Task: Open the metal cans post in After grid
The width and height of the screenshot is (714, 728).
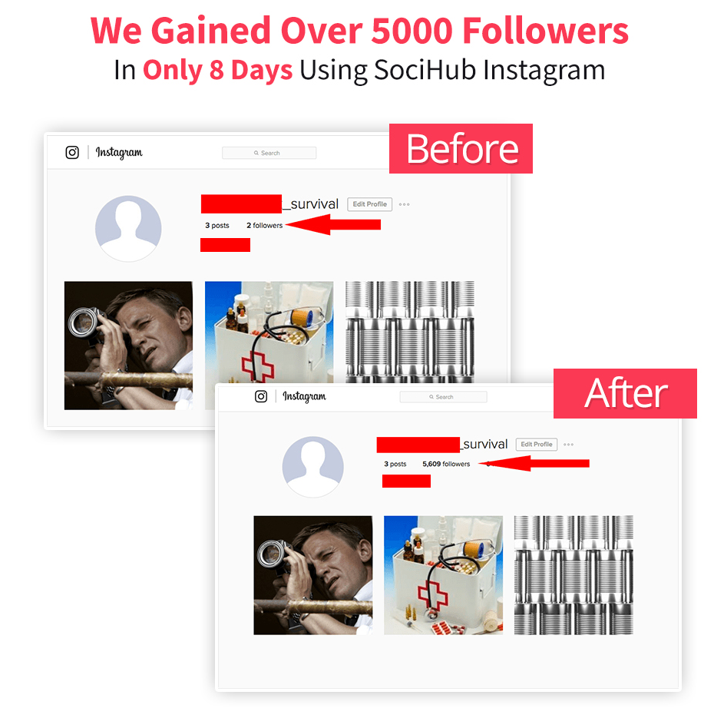Action: (x=574, y=575)
